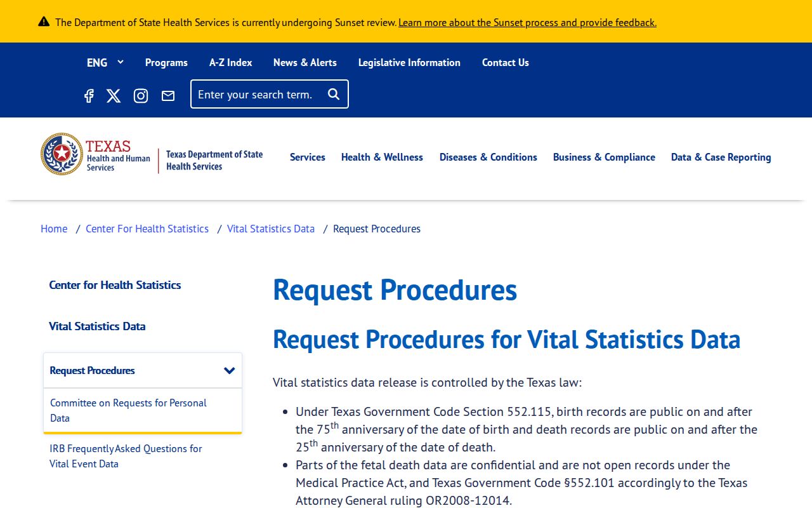This screenshot has height=508, width=812.
Task: Go to the Contact Us page
Action: 506,62
